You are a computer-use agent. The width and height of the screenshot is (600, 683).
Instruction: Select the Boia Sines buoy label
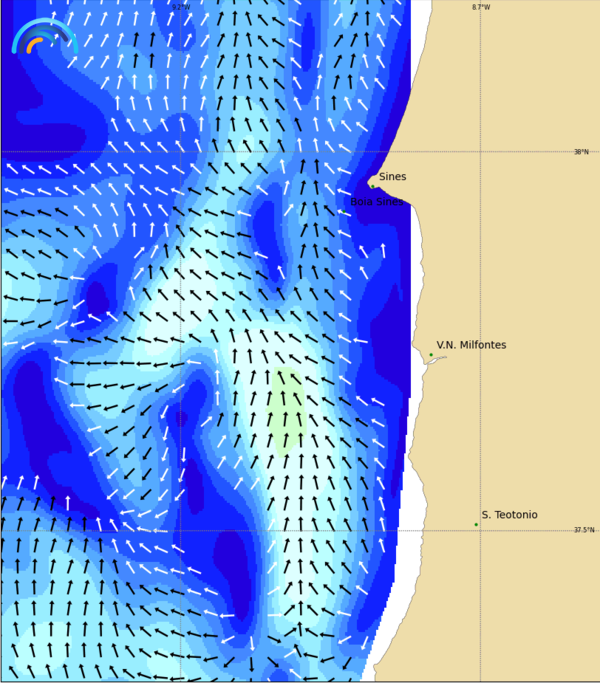(x=377, y=202)
